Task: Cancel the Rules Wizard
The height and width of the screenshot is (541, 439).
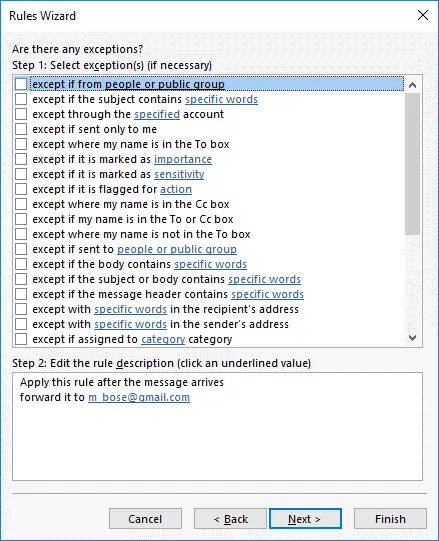Action: (x=145, y=519)
